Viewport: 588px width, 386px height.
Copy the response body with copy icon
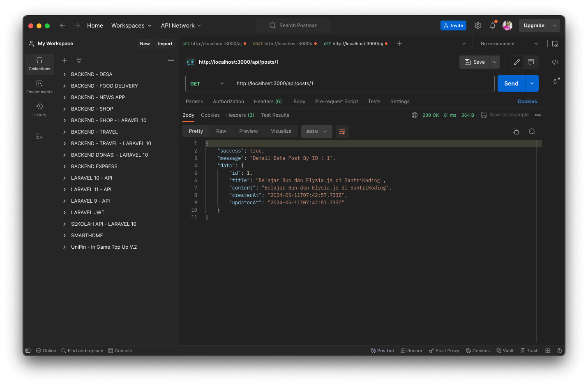(x=515, y=132)
